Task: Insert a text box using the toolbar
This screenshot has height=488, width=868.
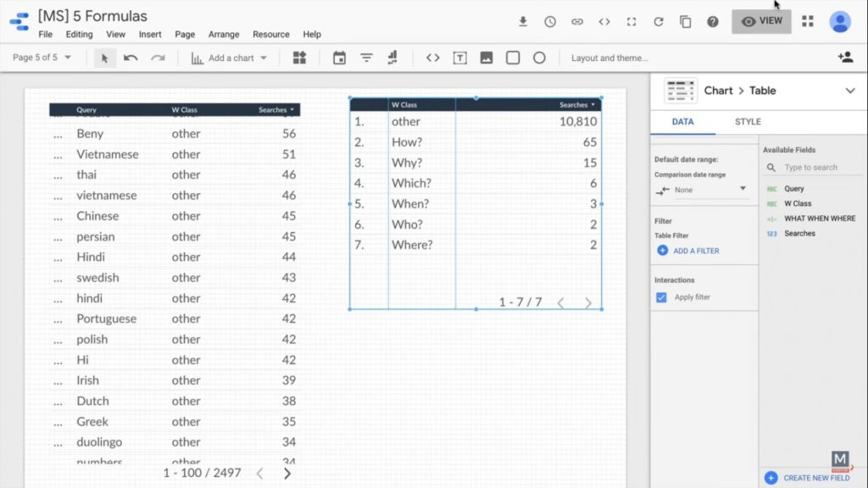Action: click(460, 58)
